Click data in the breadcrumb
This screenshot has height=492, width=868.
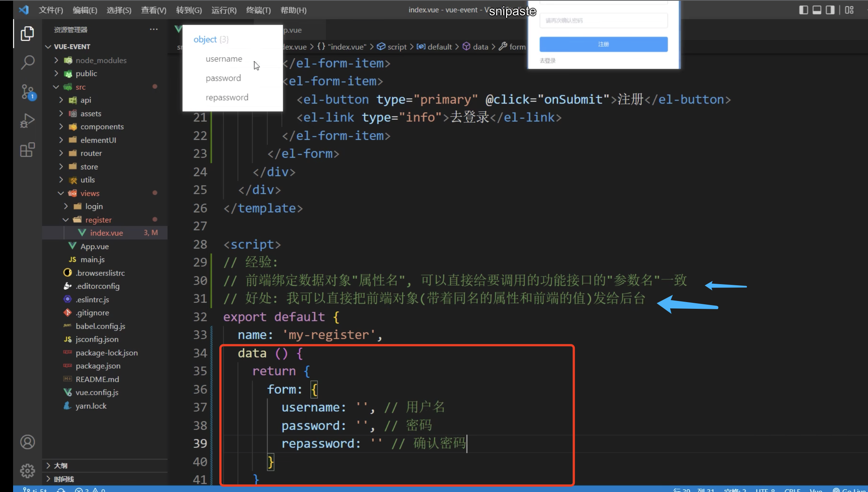click(x=475, y=47)
